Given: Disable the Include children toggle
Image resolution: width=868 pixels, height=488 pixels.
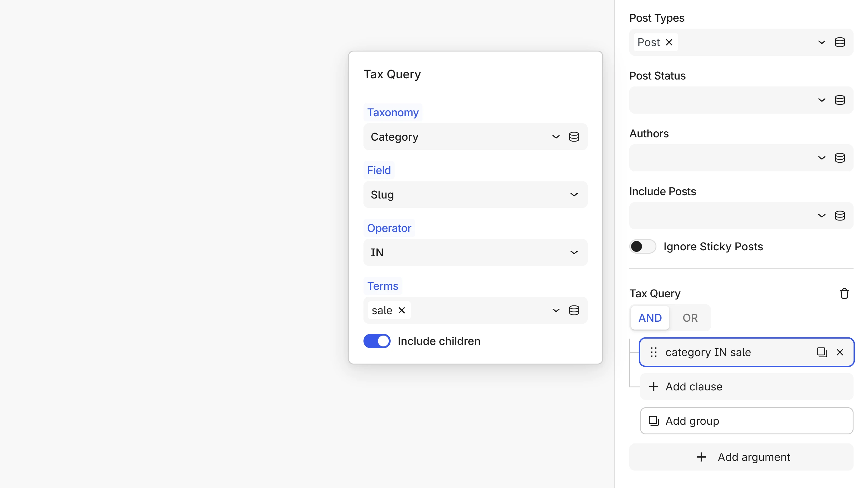Looking at the screenshot, I should 377,341.
